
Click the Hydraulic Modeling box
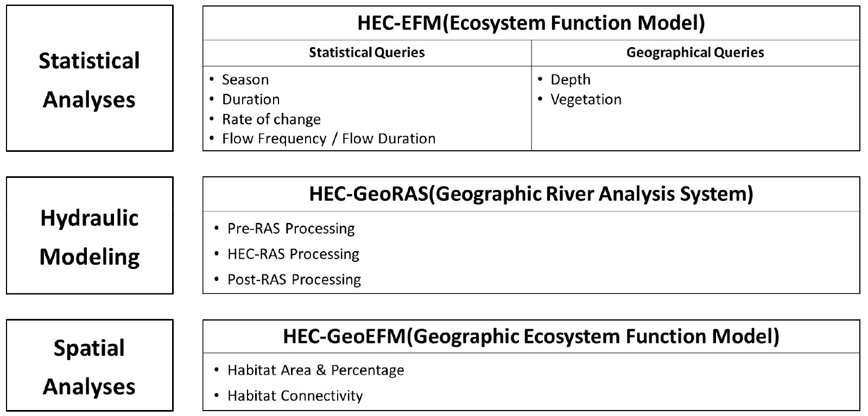pyautogui.click(x=90, y=235)
